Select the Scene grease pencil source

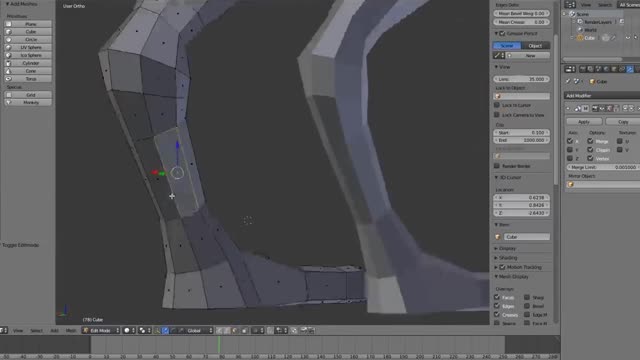click(507, 46)
